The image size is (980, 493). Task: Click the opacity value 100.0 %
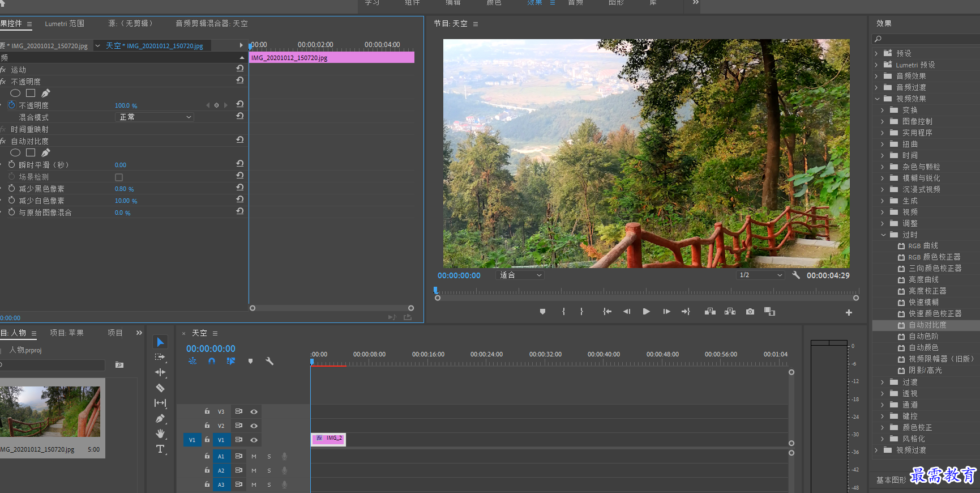pyautogui.click(x=126, y=105)
